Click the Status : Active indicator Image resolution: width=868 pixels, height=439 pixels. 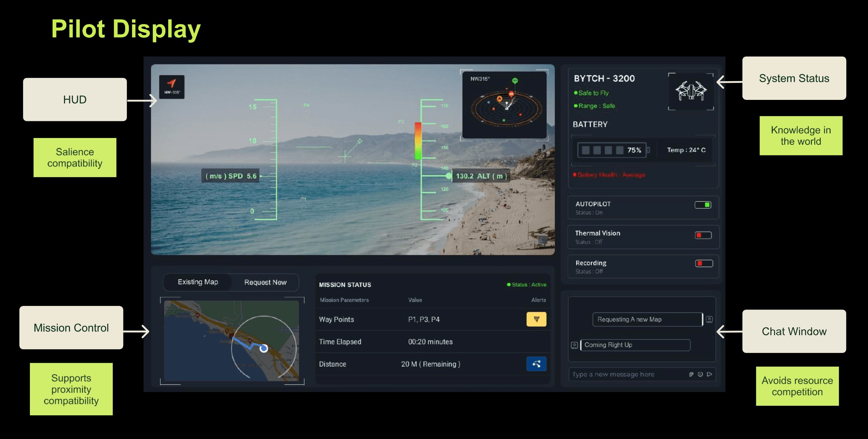(527, 285)
